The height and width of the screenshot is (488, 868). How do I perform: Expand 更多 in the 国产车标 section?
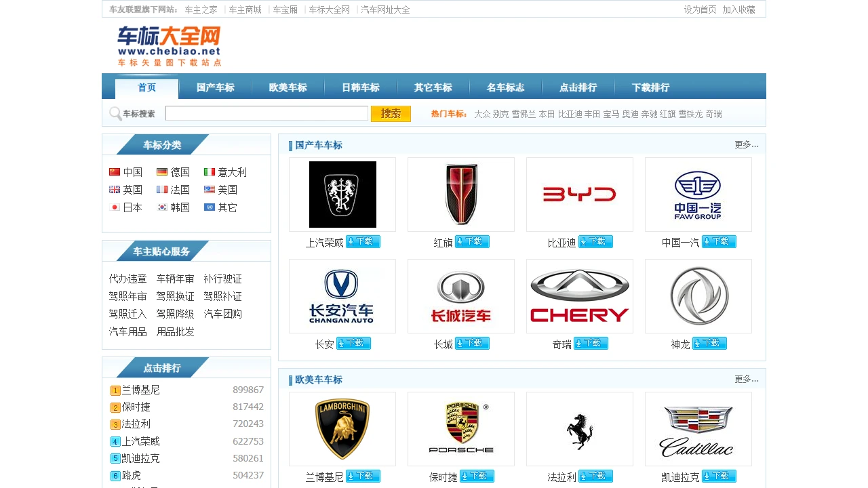click(x=746, y=145)
